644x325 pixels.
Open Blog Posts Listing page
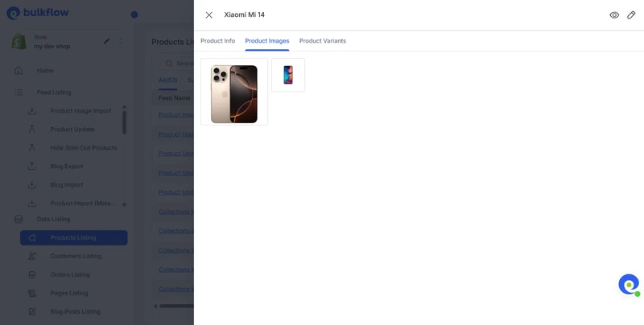75,311
